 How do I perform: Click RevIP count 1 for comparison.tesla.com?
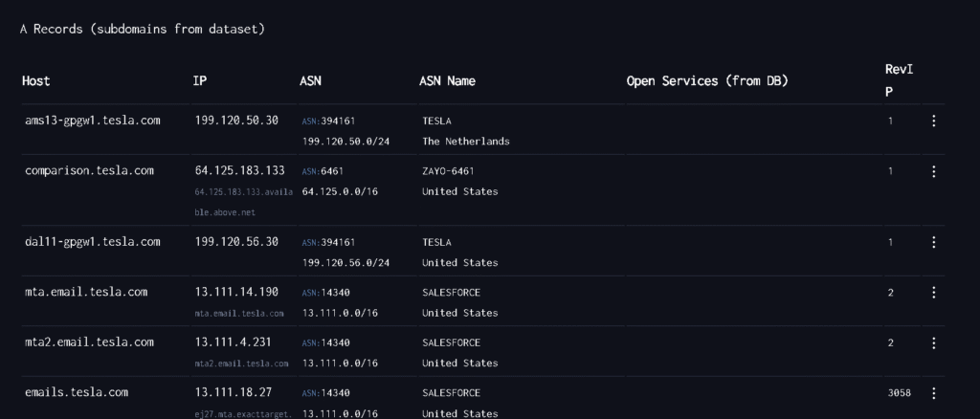coord(891,171)
